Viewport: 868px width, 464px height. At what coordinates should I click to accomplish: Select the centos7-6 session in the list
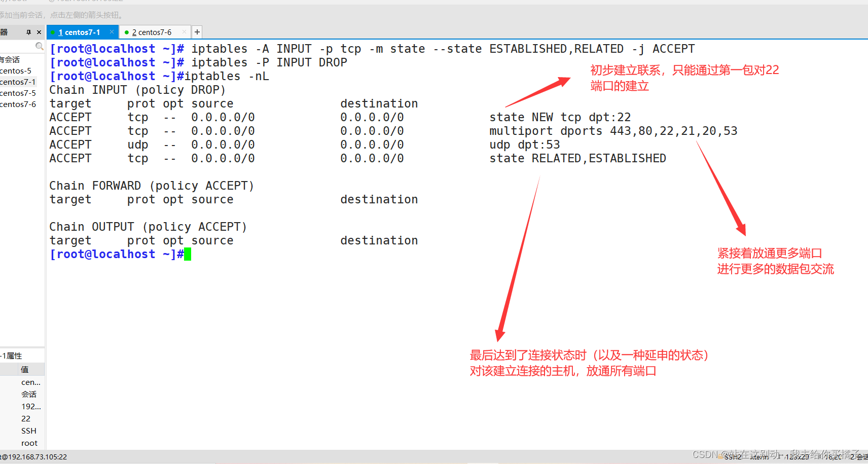tap(15, 105)
